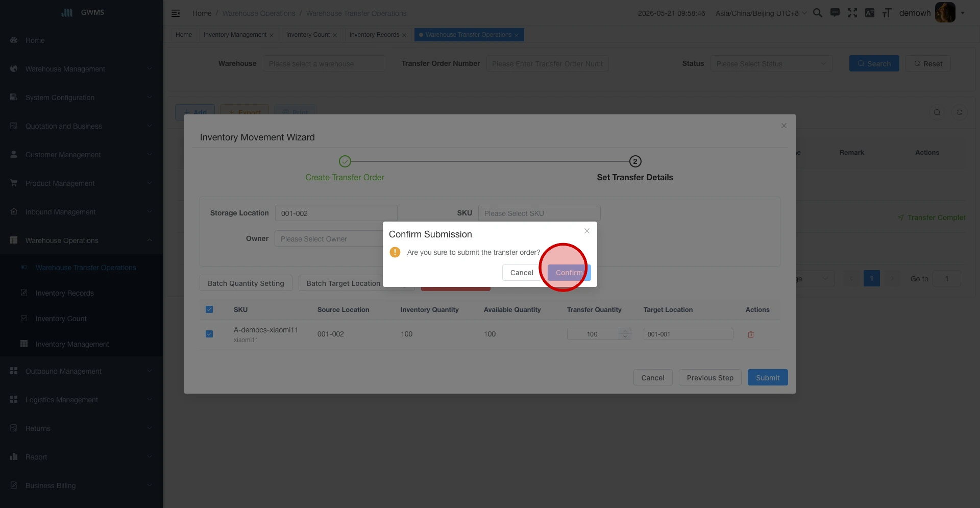Viewport: 980px width, 508px height.
Task: Close the Inventory Count tab
Action: pos(335,35)
